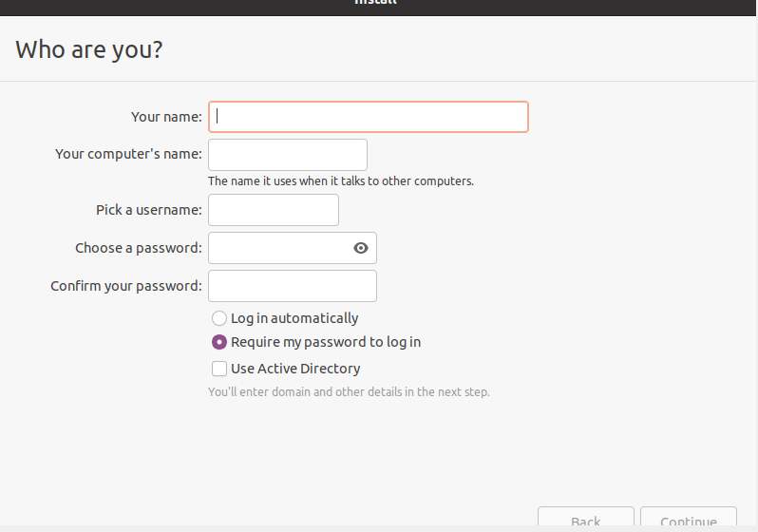Click the "Your name:" label
This screenshot has height=532, width=758.
166,117
